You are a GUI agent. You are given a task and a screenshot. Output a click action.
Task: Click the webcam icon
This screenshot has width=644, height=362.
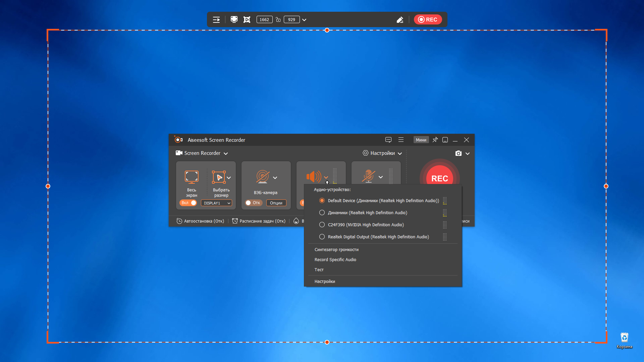[263, 177]
